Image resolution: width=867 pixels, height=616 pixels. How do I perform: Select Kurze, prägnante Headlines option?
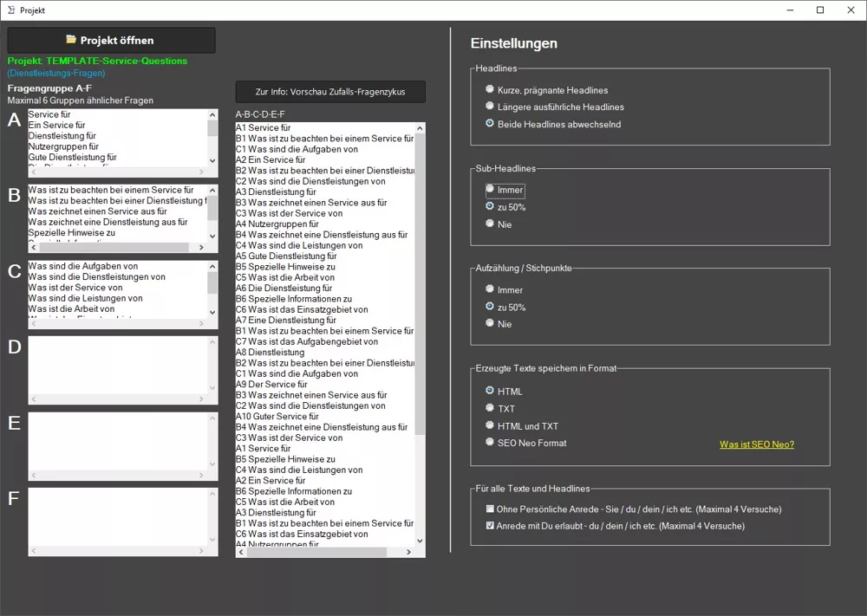[546, 90]
